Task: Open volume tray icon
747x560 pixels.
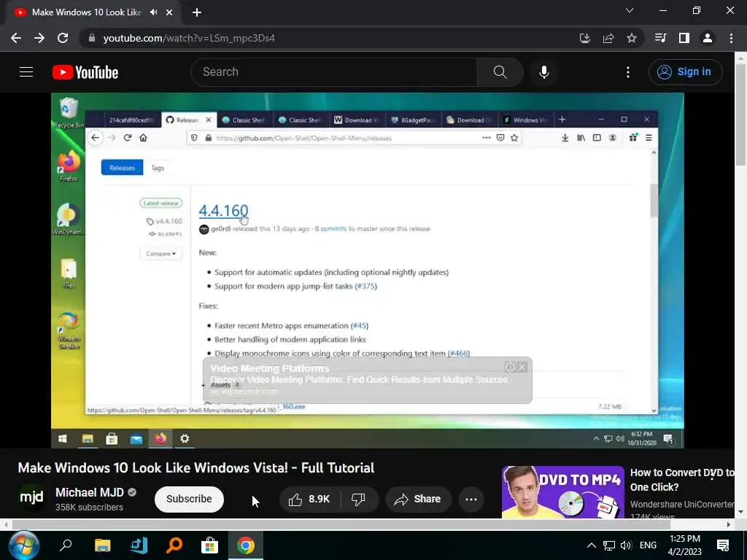Action: [x=626, y=545]
